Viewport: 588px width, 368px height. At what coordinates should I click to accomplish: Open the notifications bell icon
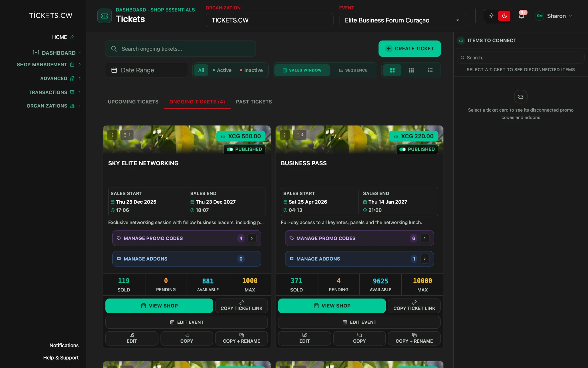pos(521,16)
